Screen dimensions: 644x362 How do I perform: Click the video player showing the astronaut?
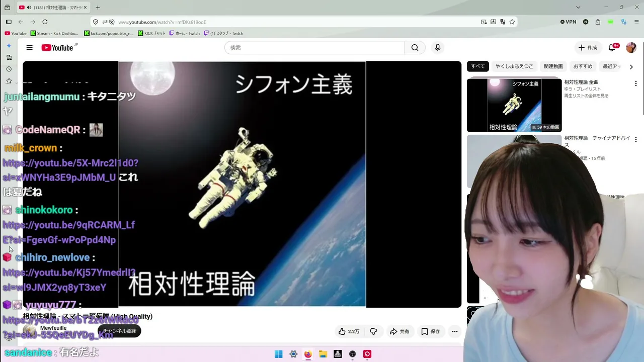[242, 184]
